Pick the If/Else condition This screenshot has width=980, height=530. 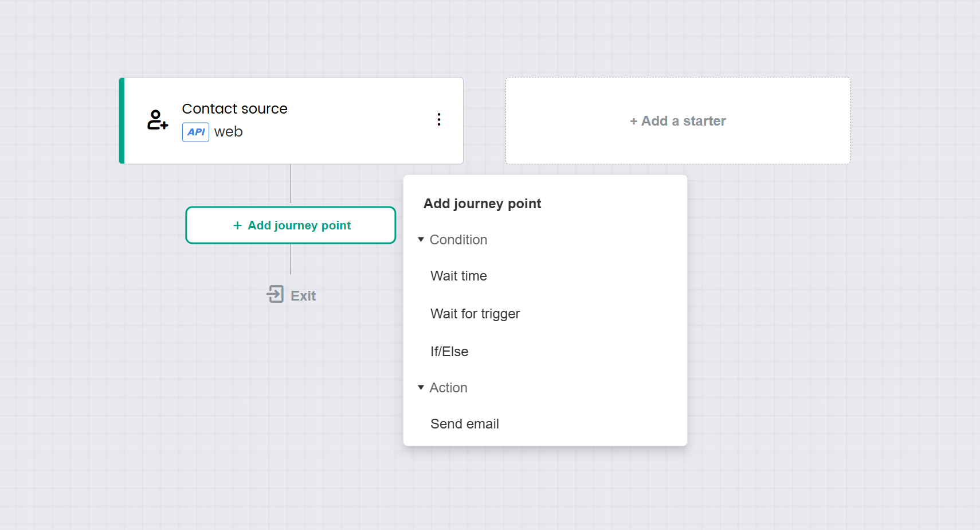[449, 352]
